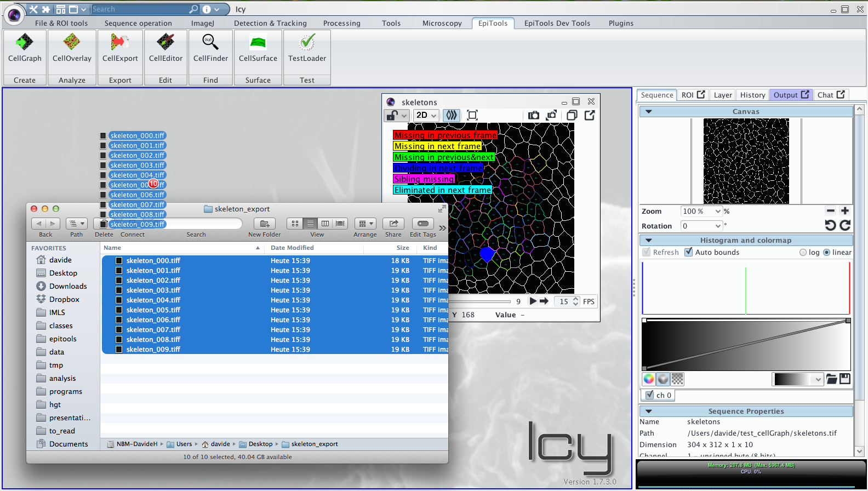Duplicate the skeletons sequence view
The image size is (868, 491).
[572, 115]
